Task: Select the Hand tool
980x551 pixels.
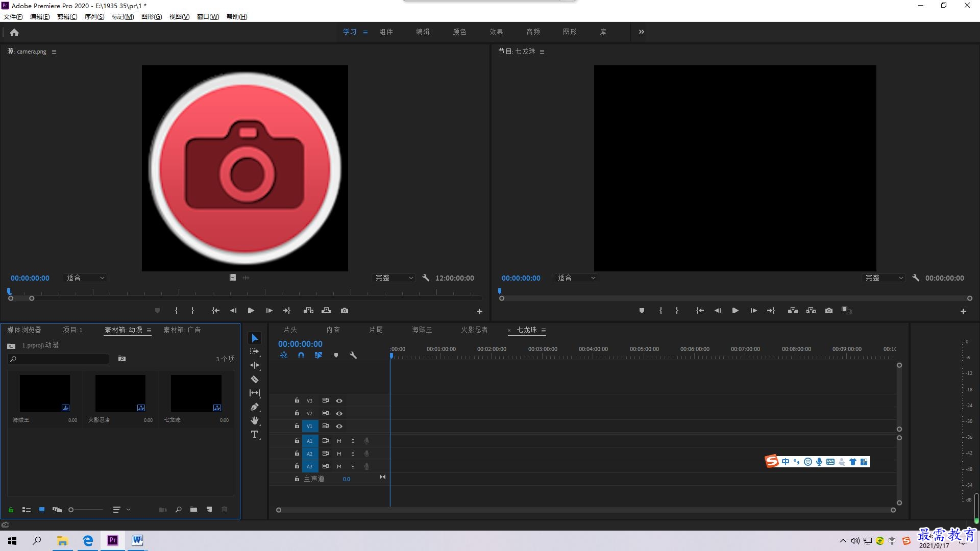Action: click(x=255, y=420)
